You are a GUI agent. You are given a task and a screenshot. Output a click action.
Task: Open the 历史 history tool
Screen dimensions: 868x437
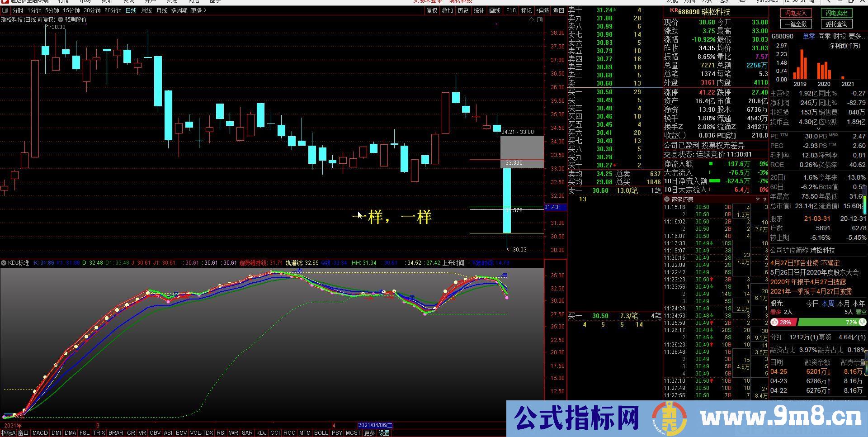(x=463, y=10)
